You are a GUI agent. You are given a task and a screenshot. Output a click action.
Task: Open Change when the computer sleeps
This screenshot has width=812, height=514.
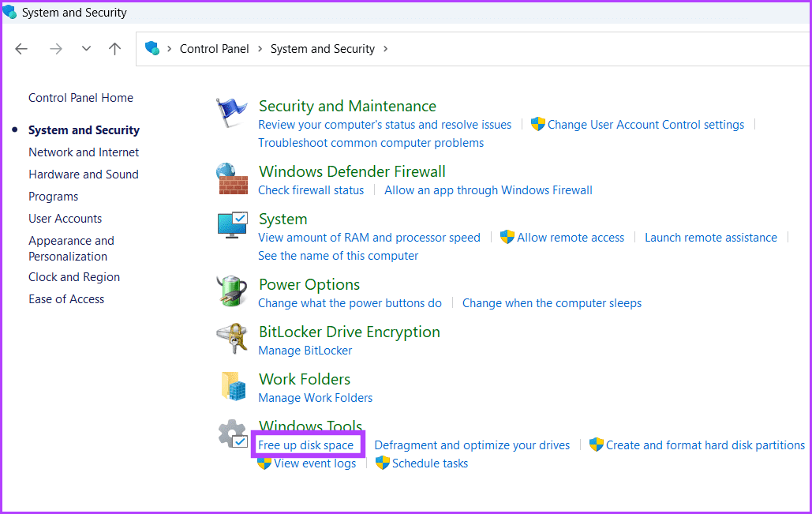[x=552, y=303]
